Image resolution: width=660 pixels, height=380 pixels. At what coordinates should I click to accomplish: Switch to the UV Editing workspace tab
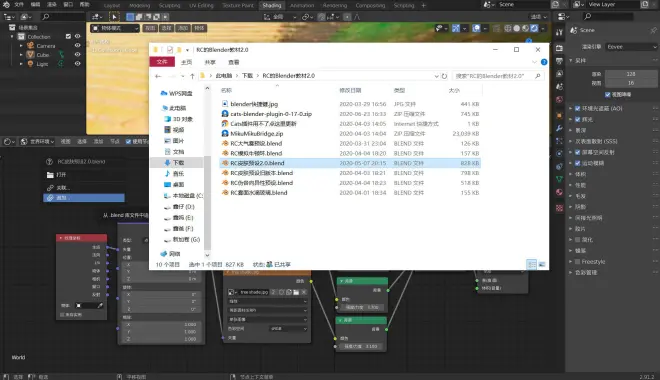tap(201, 5)
